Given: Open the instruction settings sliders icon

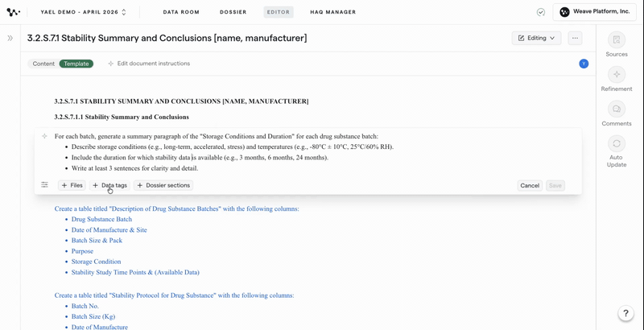Looking at the screenshot, I should pyautogui.click(x=44, y=185).
